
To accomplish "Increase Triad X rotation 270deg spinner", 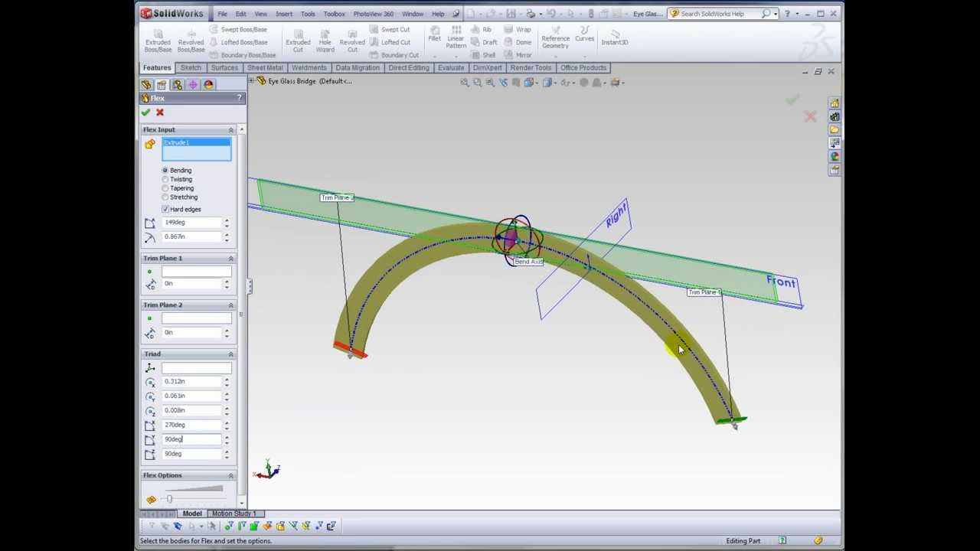I will 227,422.
